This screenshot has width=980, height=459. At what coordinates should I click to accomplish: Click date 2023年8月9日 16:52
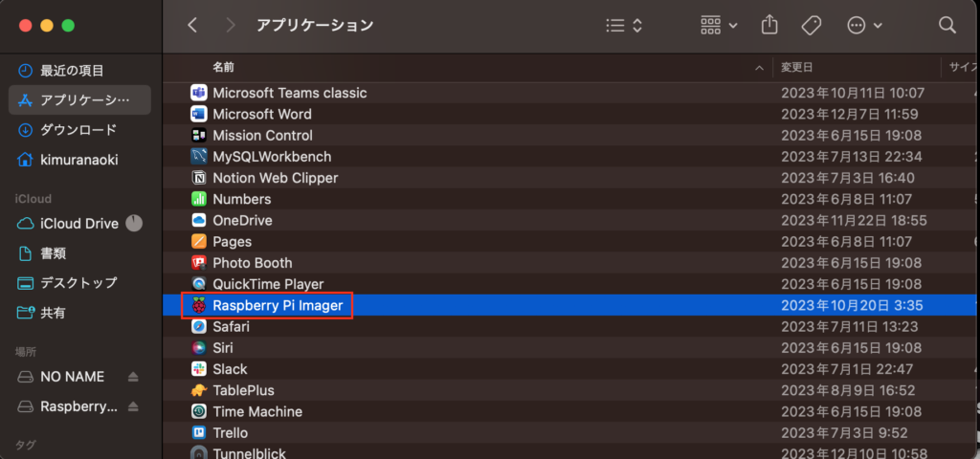click(x=848, y=390)
